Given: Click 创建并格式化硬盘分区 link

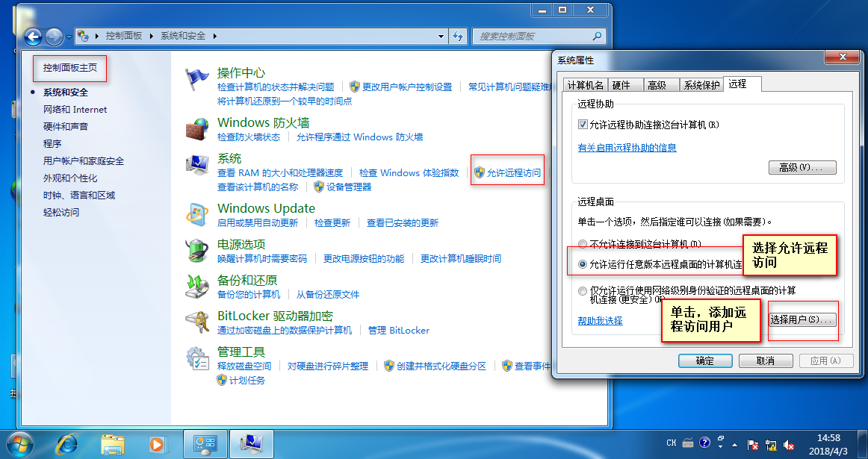Looking at the screenshot, I should [x=441, y=366].
